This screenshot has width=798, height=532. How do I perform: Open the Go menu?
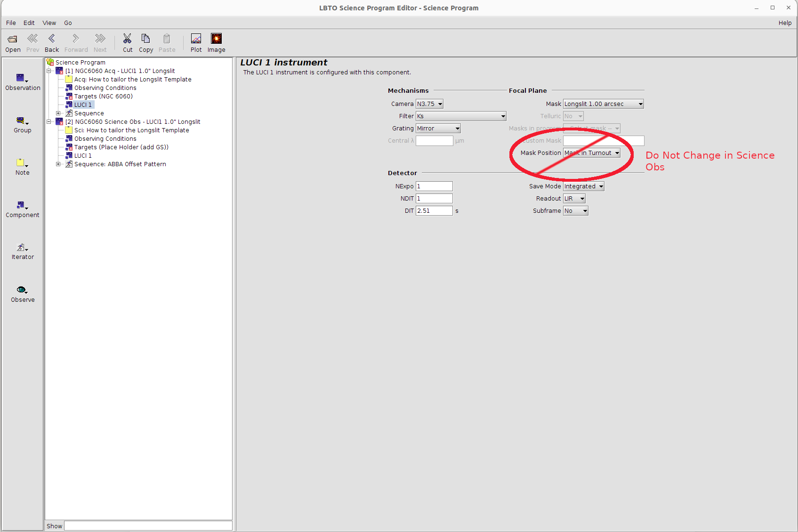68,23
